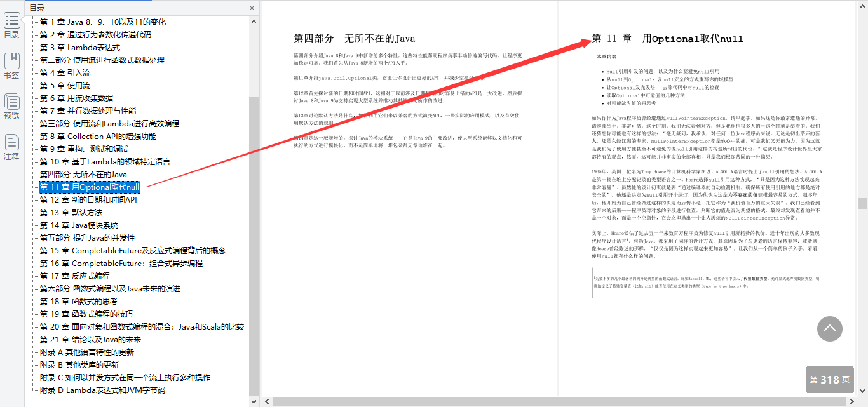
Task: Click the document horizontal scrollbar at bottom
Action: point(559,402)
